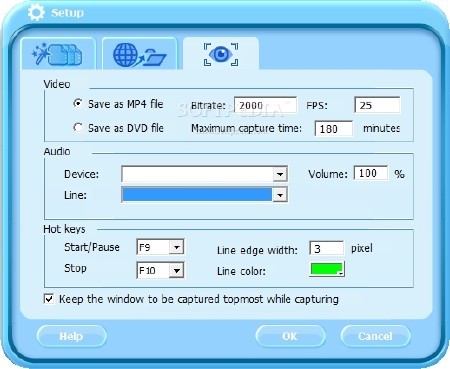Select the eye capture settings tab
This screenshot has width=450, height=369.
[x=221, y=53]
